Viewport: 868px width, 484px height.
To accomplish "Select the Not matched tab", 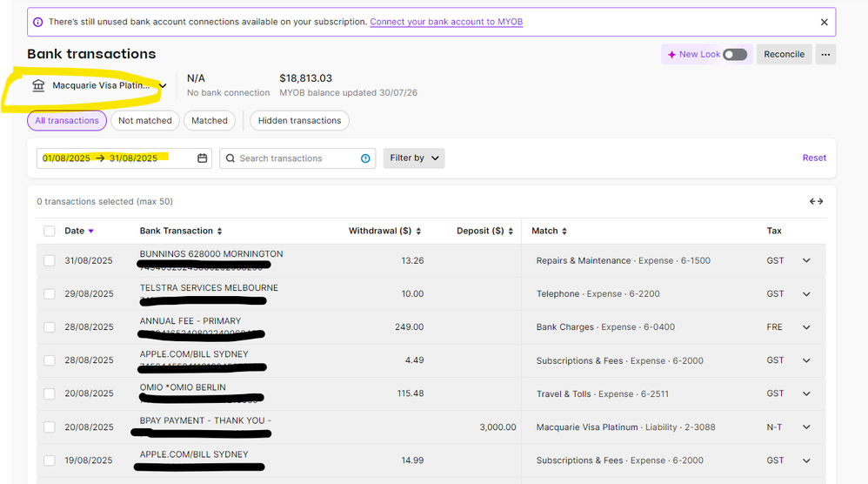I will [x=145, y=120].
